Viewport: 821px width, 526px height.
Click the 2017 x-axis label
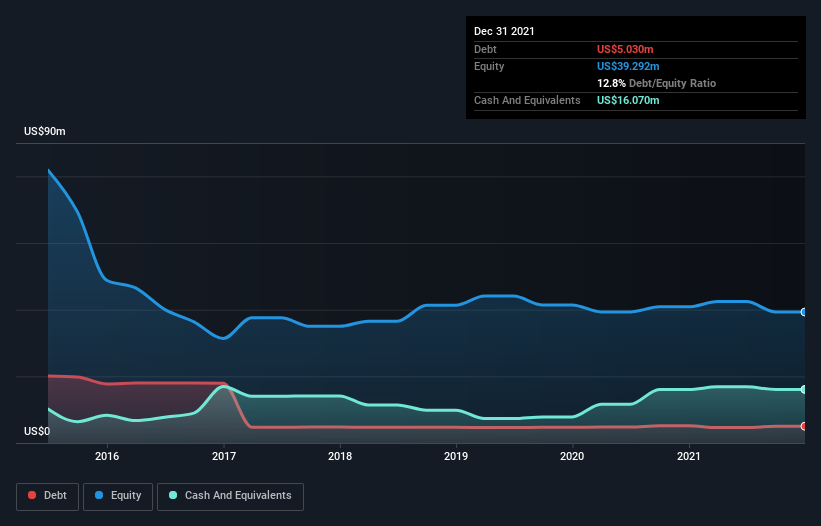224,456
